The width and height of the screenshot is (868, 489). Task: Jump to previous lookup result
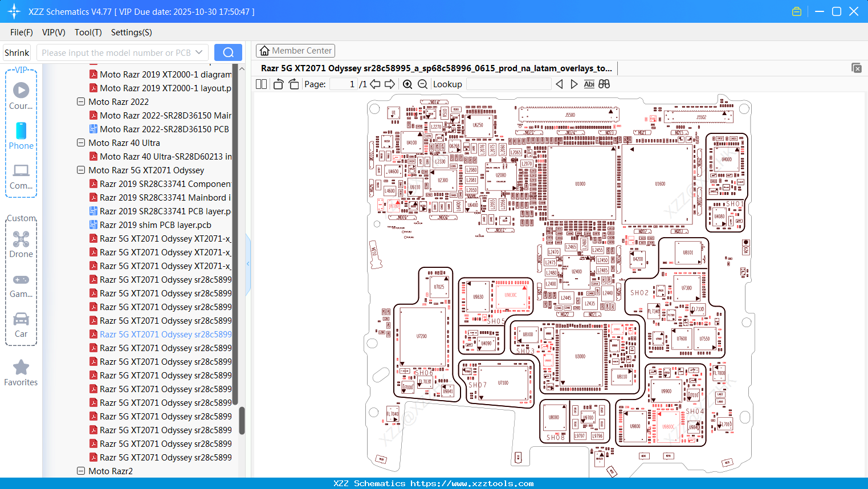tap(559, 84)
